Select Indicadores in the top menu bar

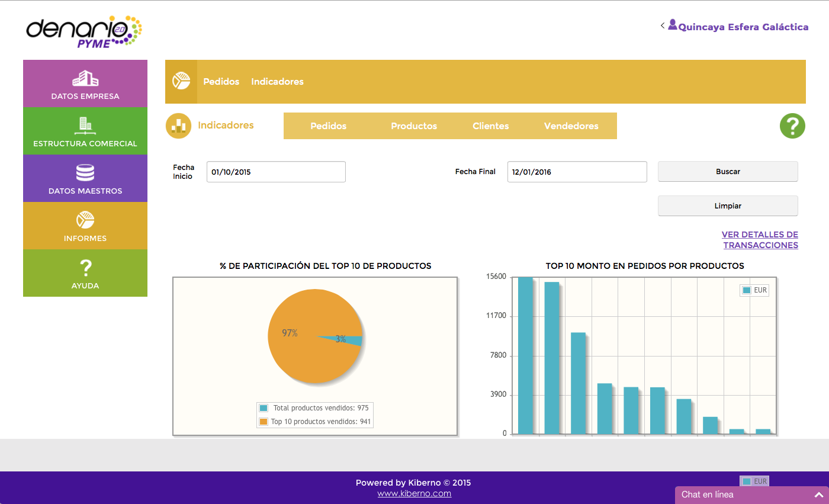(277, 82)
